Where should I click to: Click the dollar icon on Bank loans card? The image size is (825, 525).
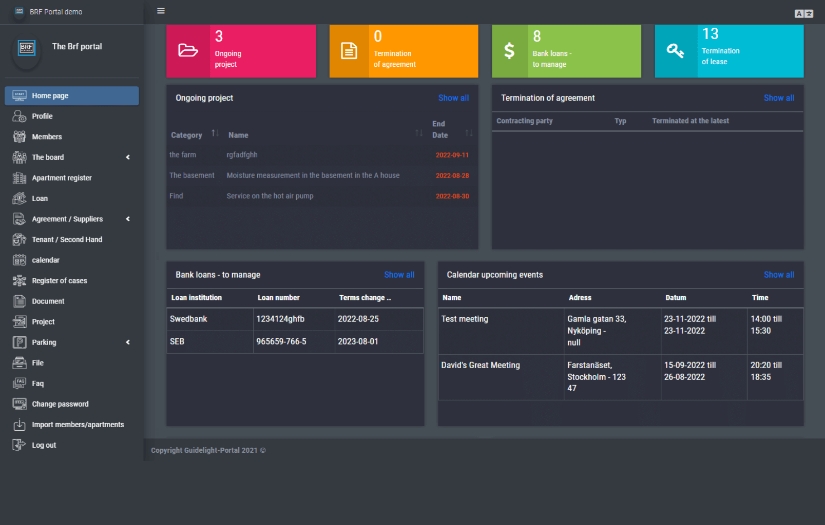click(x=509, y=51)
